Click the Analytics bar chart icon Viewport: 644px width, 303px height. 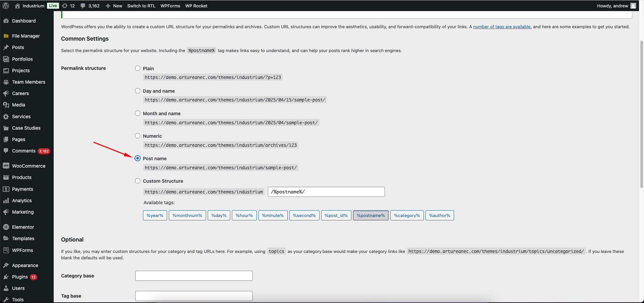(6, 201)
